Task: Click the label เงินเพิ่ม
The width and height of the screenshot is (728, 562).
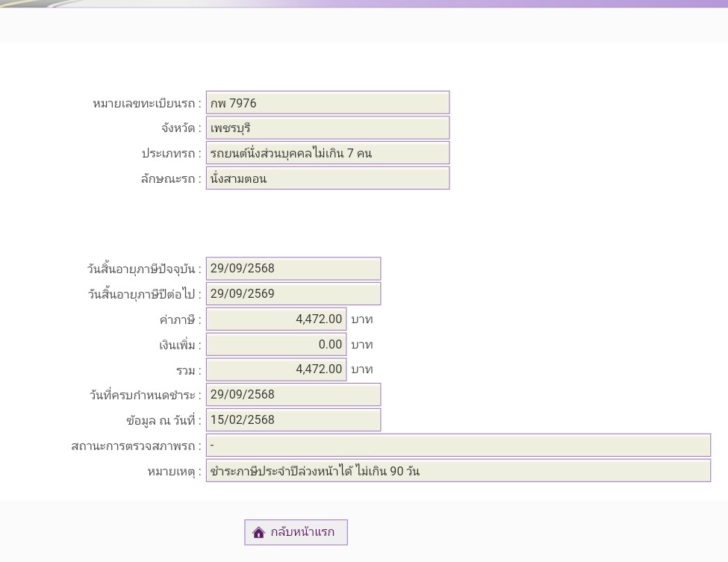Action: (180, 345)
